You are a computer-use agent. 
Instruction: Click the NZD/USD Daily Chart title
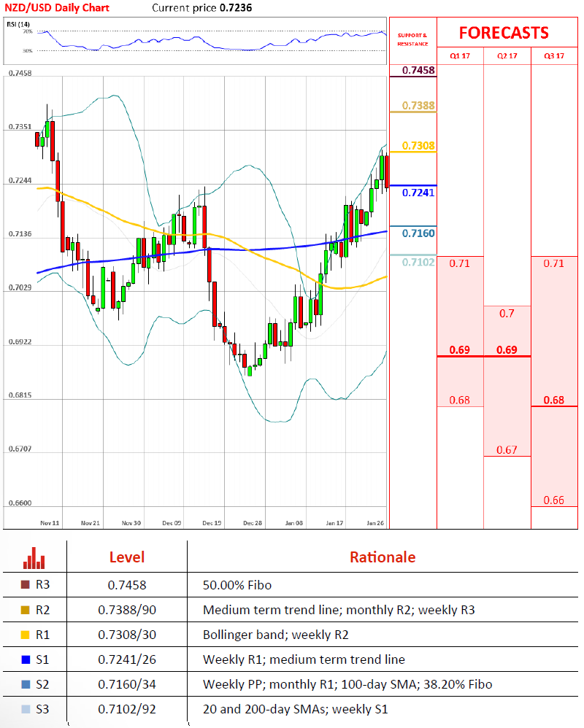click(x=57, y=8)
